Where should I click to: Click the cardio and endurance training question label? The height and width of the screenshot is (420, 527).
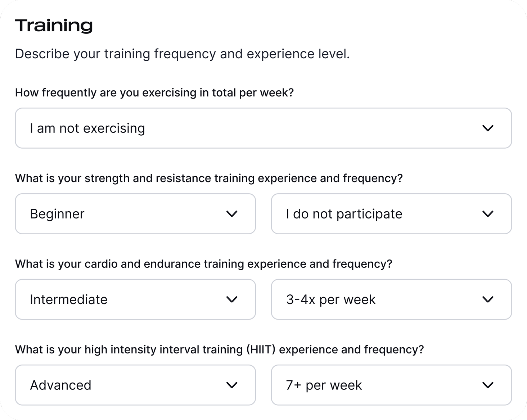pyautogui.click(x=203, y=264)
